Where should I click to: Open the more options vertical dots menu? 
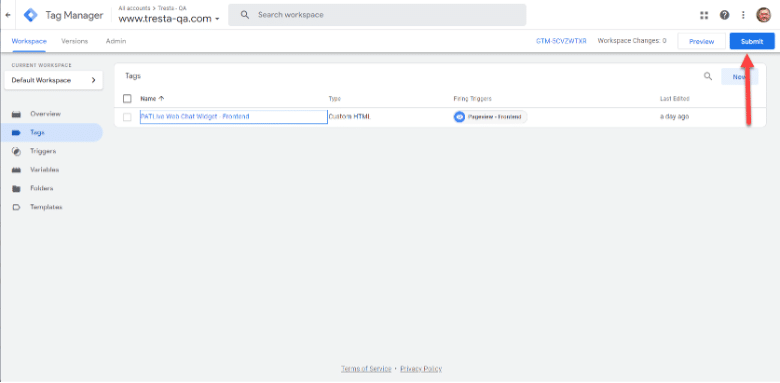(x=743, y=15)
